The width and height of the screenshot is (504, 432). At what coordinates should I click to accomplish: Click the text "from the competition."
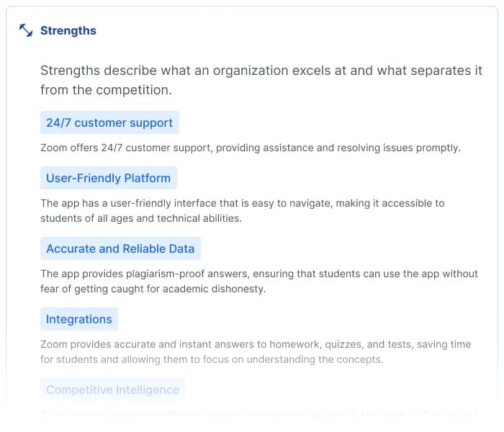[x=106, y=90]
